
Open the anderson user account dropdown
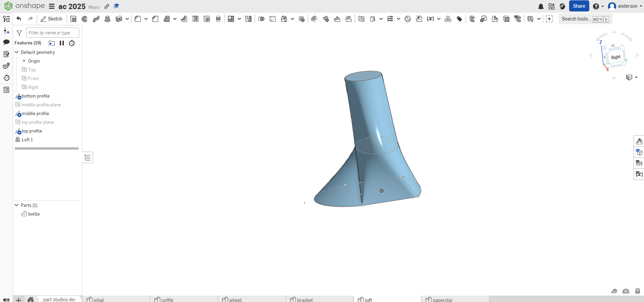(x=625, y=6)
